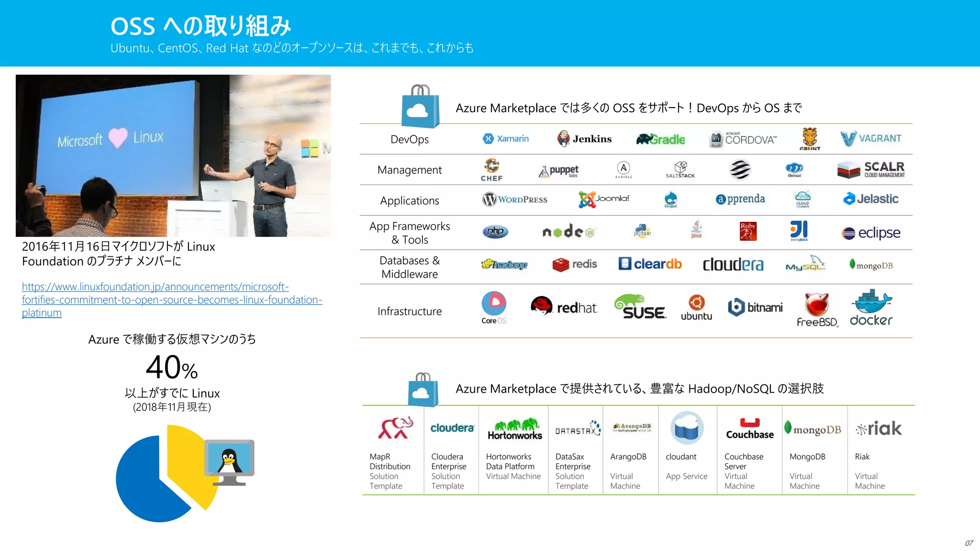
Task: Click the Microsoft loves Linux photo
Action: [x=173, y=155]
